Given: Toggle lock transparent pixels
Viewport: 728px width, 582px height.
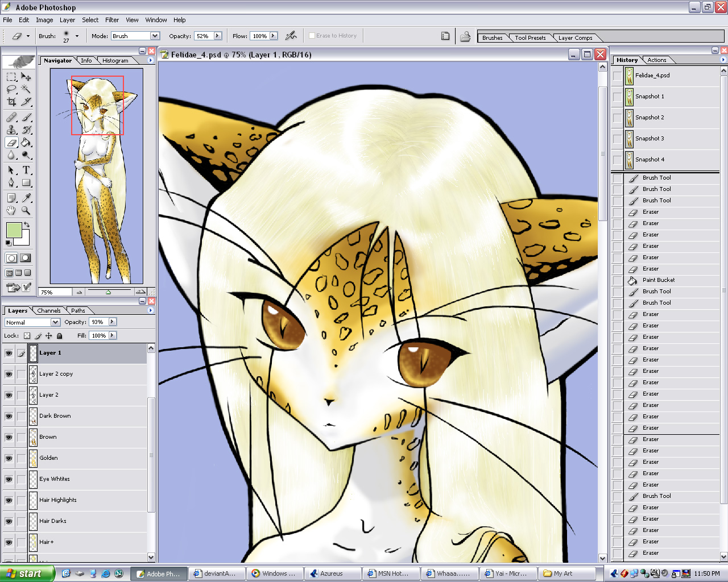Looking at the screenshot, I should click(27, 336).
